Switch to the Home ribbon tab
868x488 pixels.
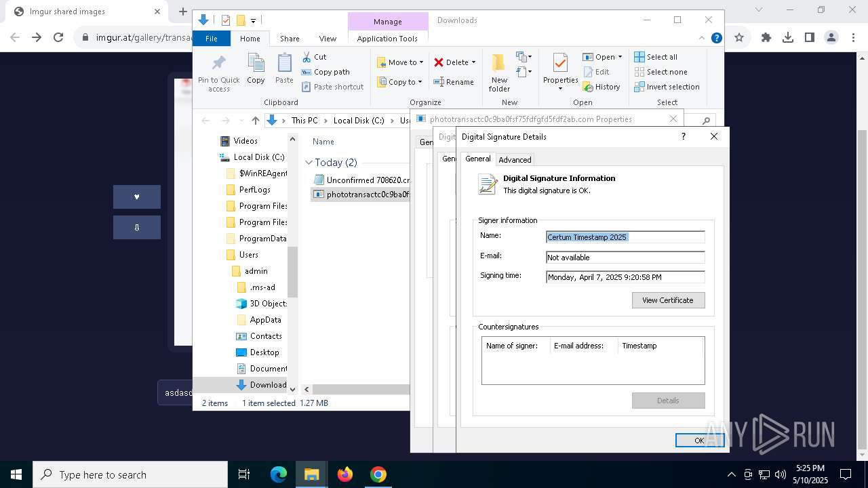pos(250,39)
